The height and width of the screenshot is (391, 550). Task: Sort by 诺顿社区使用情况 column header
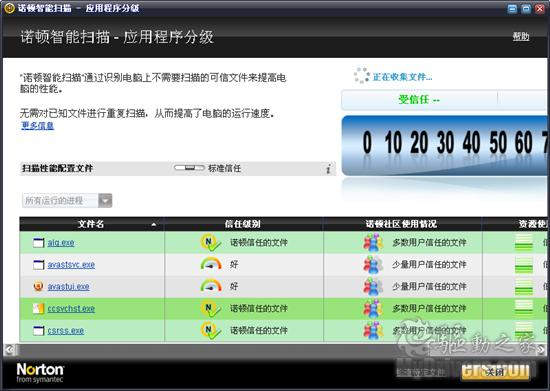coord(402,224)
